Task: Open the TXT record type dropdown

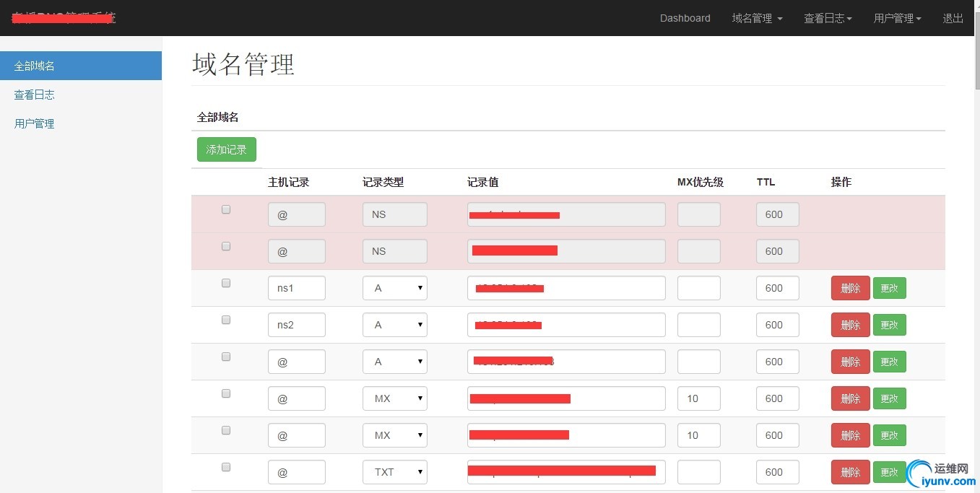Action: pyautogui.click(x=395, y=472)
